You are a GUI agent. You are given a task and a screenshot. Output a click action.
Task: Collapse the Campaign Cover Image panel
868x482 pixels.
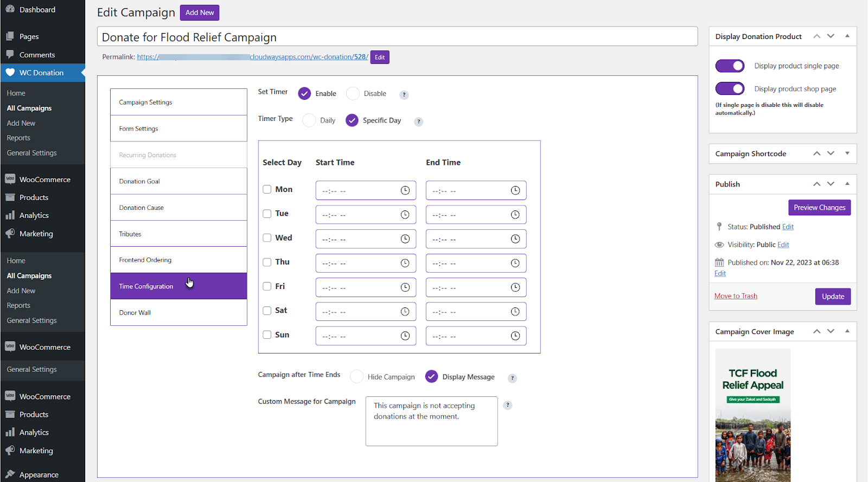(x=847, y=331)
